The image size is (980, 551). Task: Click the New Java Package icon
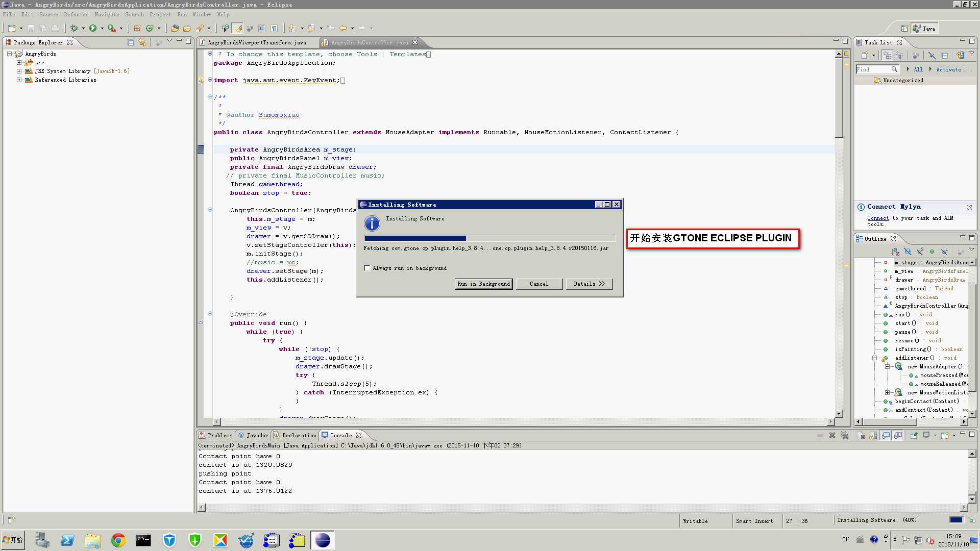(137, 28)
